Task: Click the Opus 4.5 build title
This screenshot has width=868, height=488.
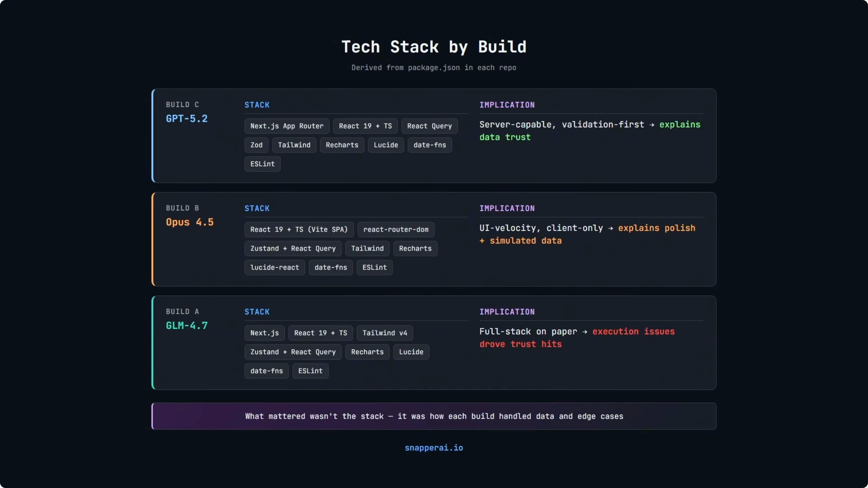Action: 190,222
